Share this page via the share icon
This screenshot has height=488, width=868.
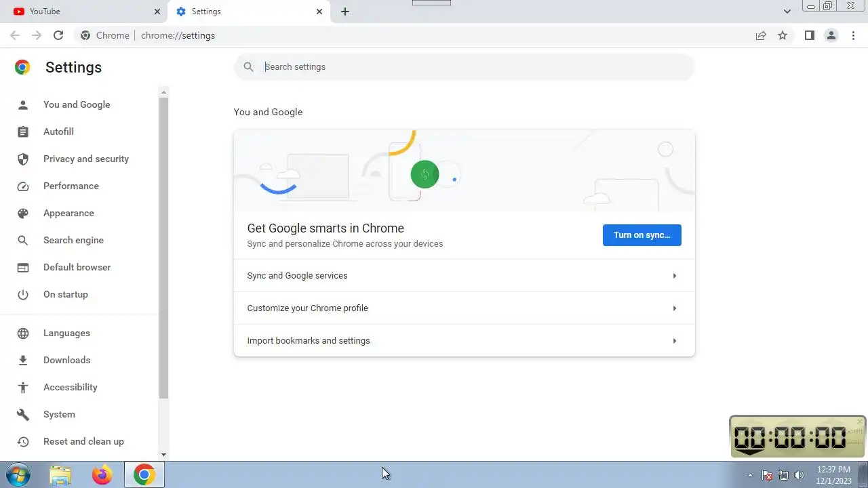pyautogui.click(x=761, y=35)
